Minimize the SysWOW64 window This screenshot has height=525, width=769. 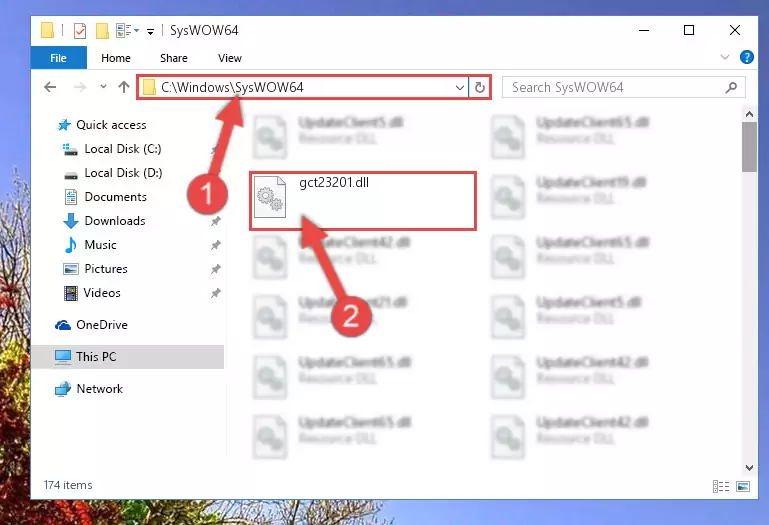(644, 30)
